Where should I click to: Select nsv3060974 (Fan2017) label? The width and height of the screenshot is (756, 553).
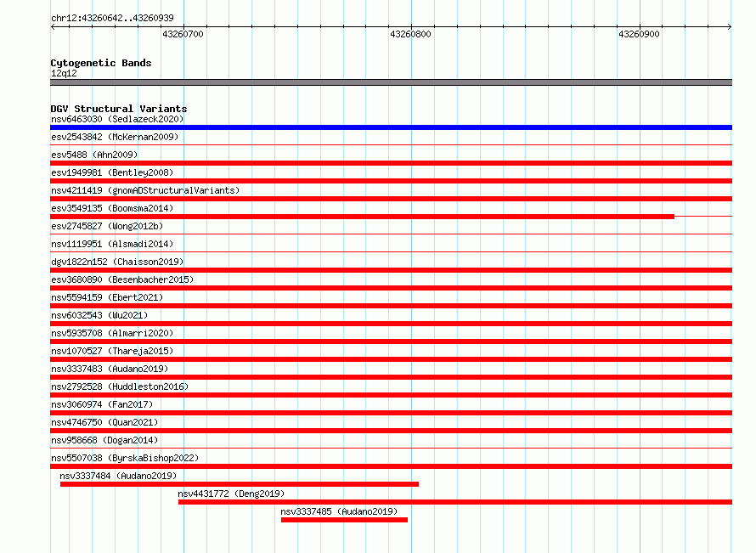point(102,404)
